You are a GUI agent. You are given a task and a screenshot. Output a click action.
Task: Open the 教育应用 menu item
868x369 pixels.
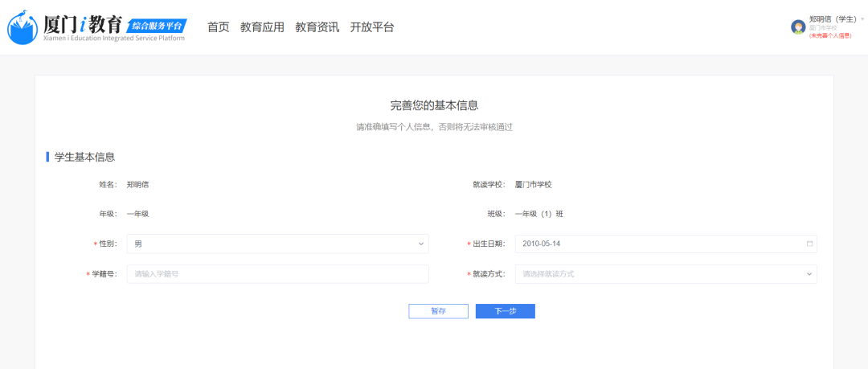[262, 27]
